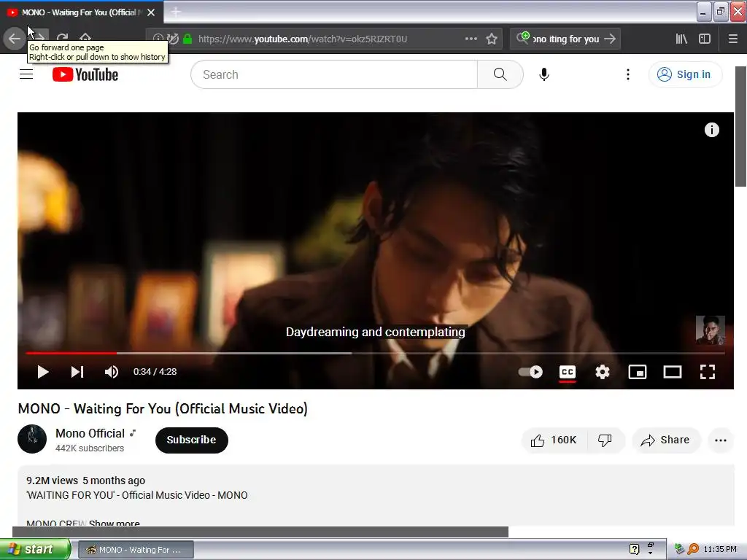Play the video
Image resolution: width=747 pixels, height=560 pixels.
click(42, 372)
